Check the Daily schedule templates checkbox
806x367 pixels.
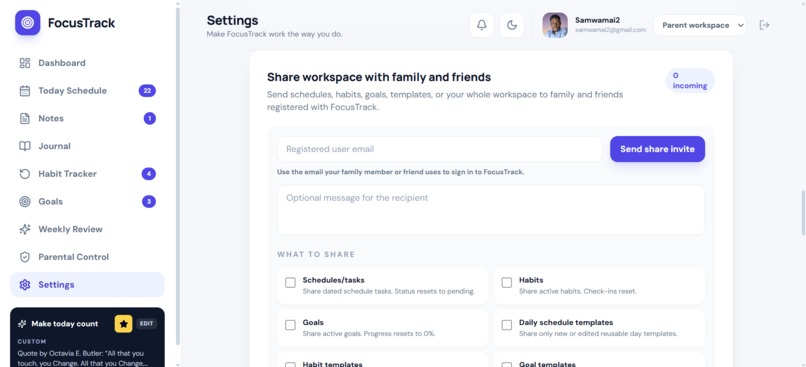tap(507, 325)
